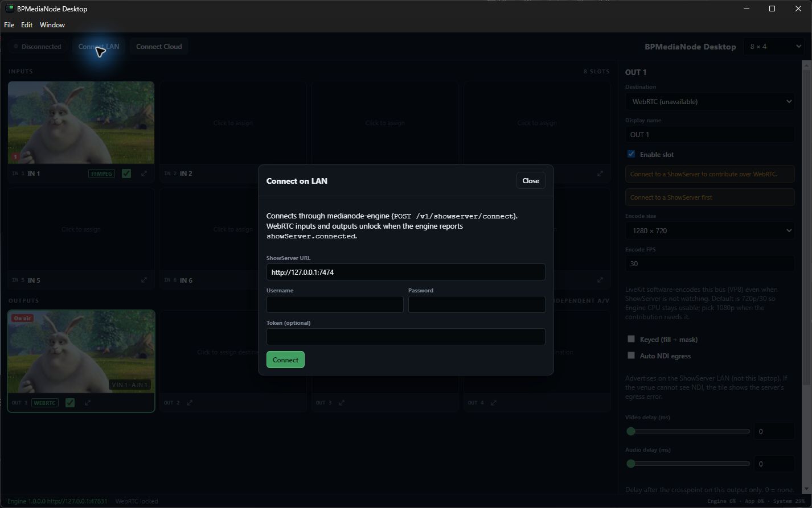Click the Engine 6% CPU readout
812x508 pixels.
(x=721, y=501)
